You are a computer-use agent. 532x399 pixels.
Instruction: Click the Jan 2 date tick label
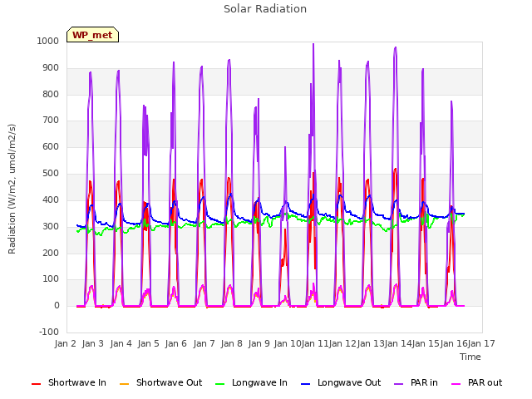tap(66, 343)
